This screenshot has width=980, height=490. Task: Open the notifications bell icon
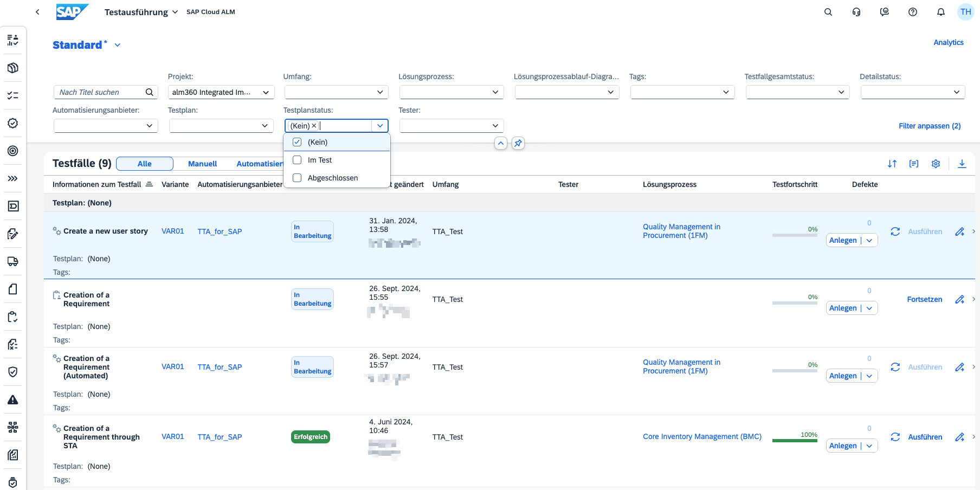tap(940, 12)
